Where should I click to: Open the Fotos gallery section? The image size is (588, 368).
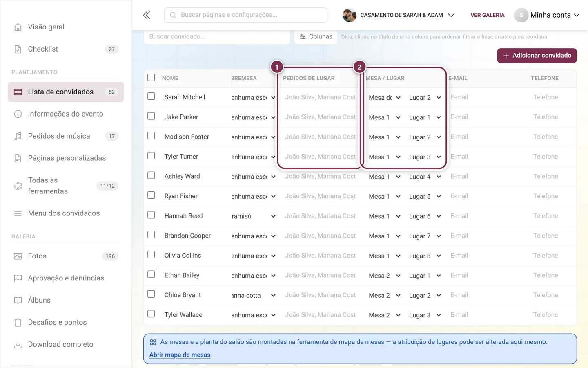pyautogui.click(x=66, y=256)
